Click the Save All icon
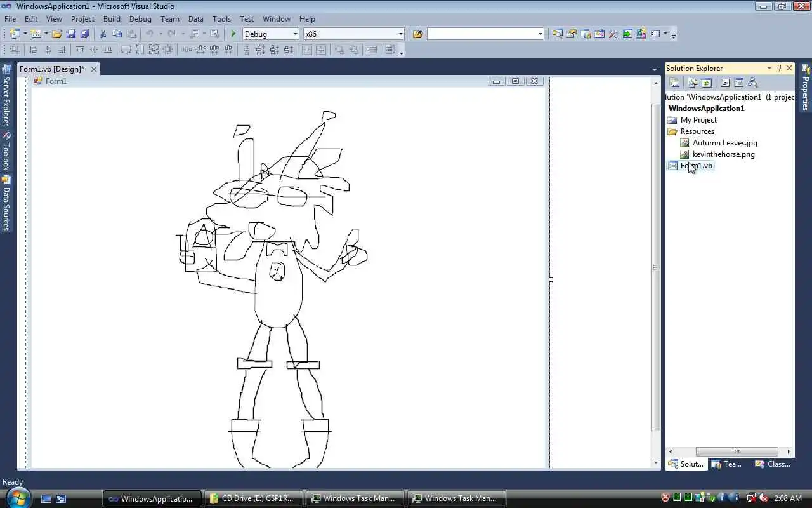The width and height of the screenshot is (812, 508). point(85,34)
